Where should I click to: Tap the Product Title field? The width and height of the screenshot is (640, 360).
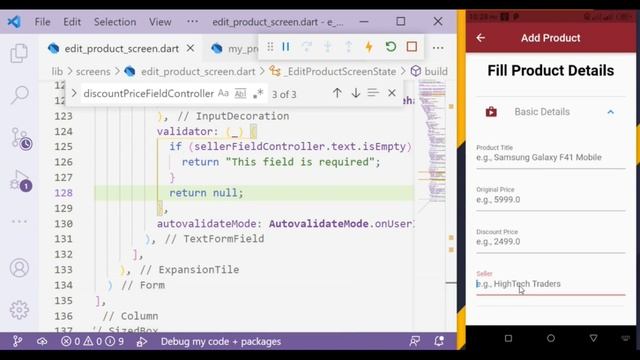[550, 156]
